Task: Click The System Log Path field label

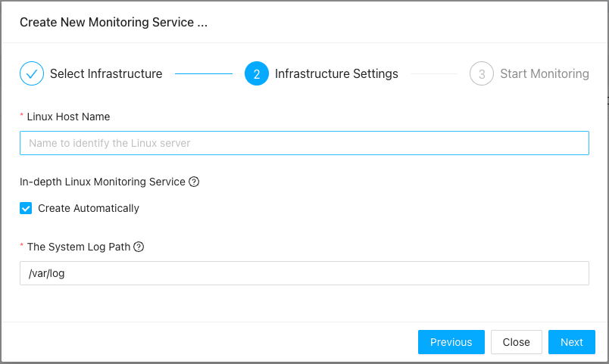Action: coord(79,247)
